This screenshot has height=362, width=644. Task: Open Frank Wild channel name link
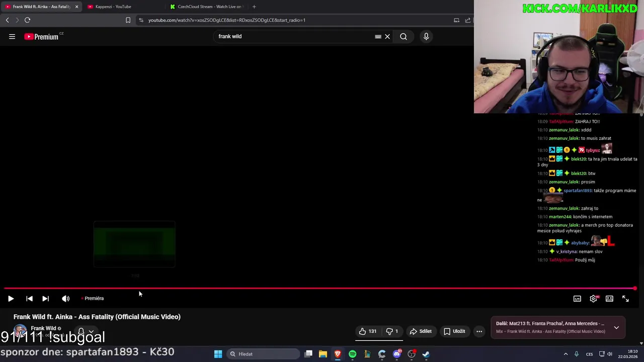click(x=43, y=328)
